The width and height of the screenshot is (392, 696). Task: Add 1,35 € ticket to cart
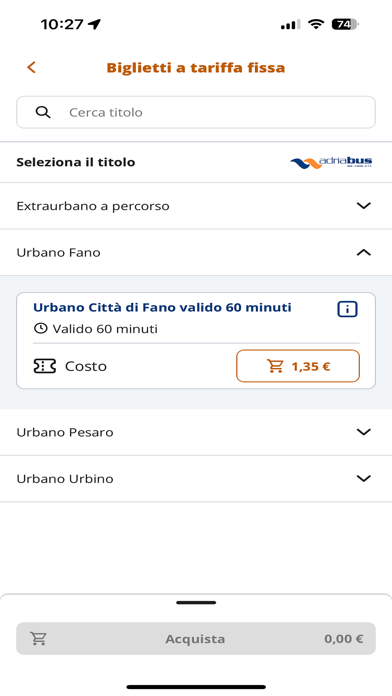[298, 366]
